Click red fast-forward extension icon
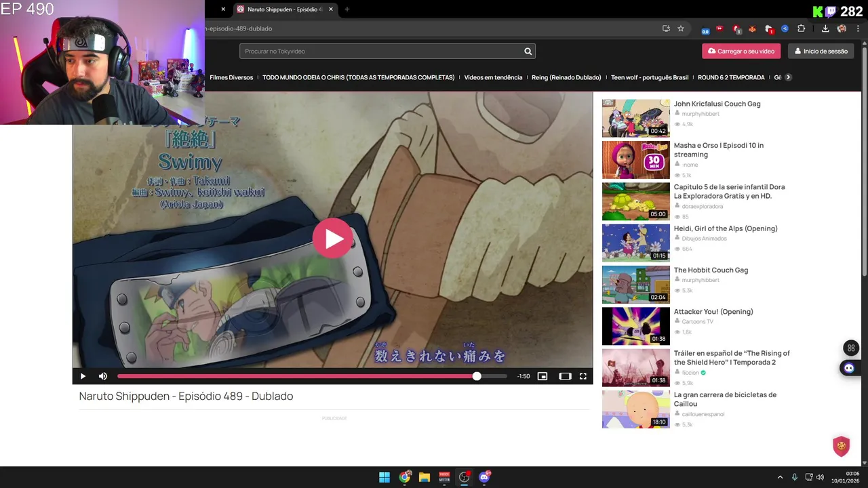The image size is (868, 488). (x=720, y=28)
